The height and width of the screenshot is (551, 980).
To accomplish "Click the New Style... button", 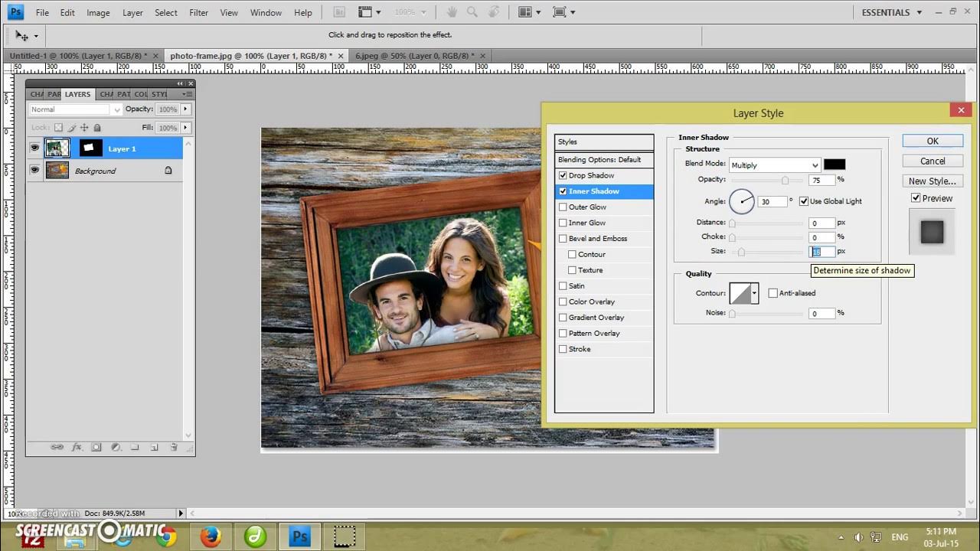I will click(933, 181).
